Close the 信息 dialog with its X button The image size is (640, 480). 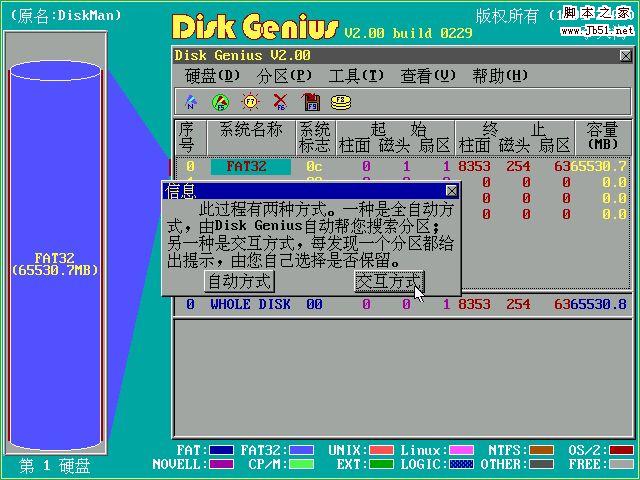tap(451, 190)
